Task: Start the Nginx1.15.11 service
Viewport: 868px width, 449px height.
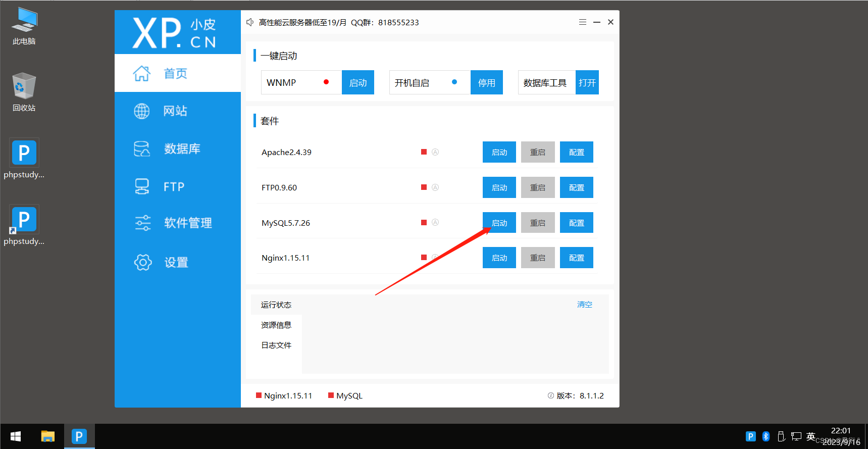Action: pos(499,258)
